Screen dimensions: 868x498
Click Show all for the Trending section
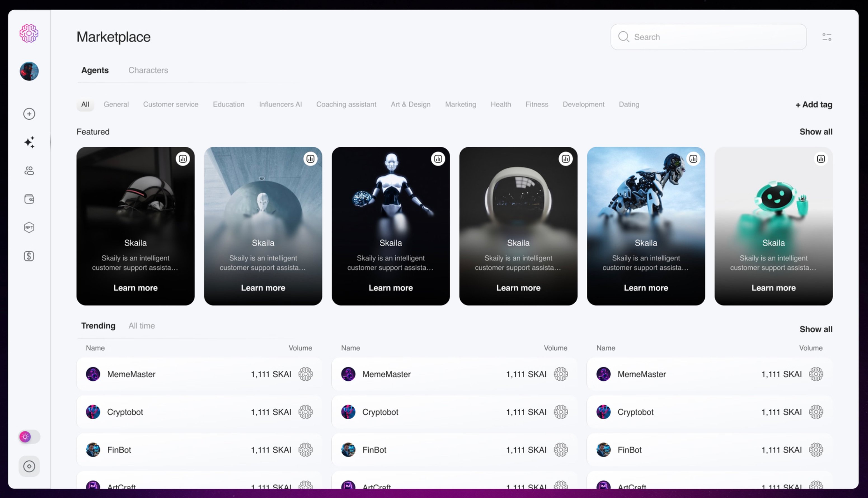[816, 329]
